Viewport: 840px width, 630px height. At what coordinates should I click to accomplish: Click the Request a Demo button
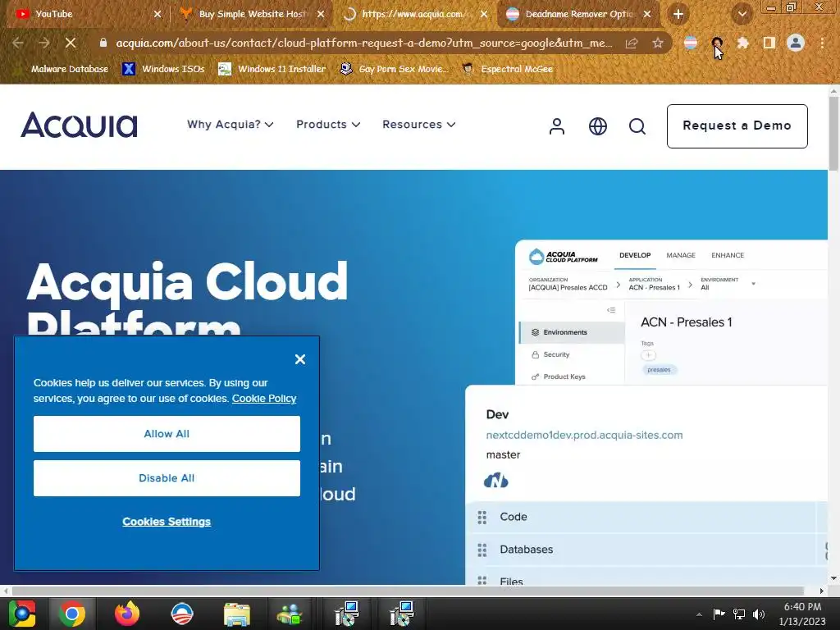click(x=737, y=126)
